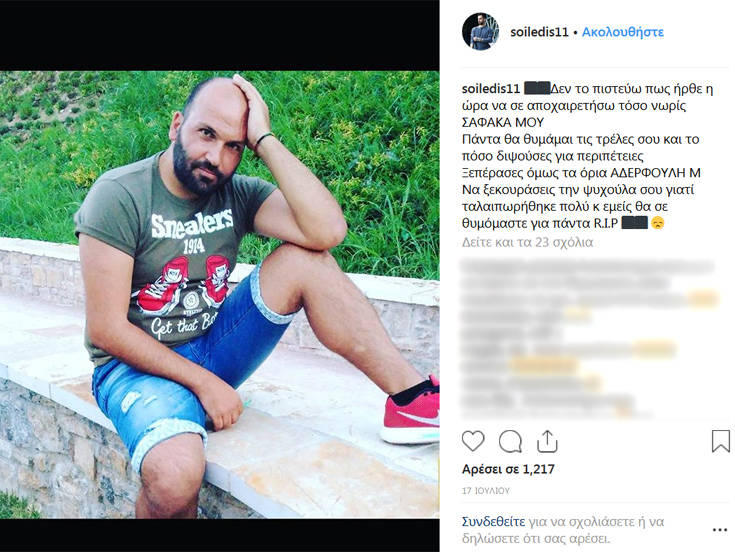735x552 pixels.
Task: Click the blurred comments section
Action: [x=589, y=338]
